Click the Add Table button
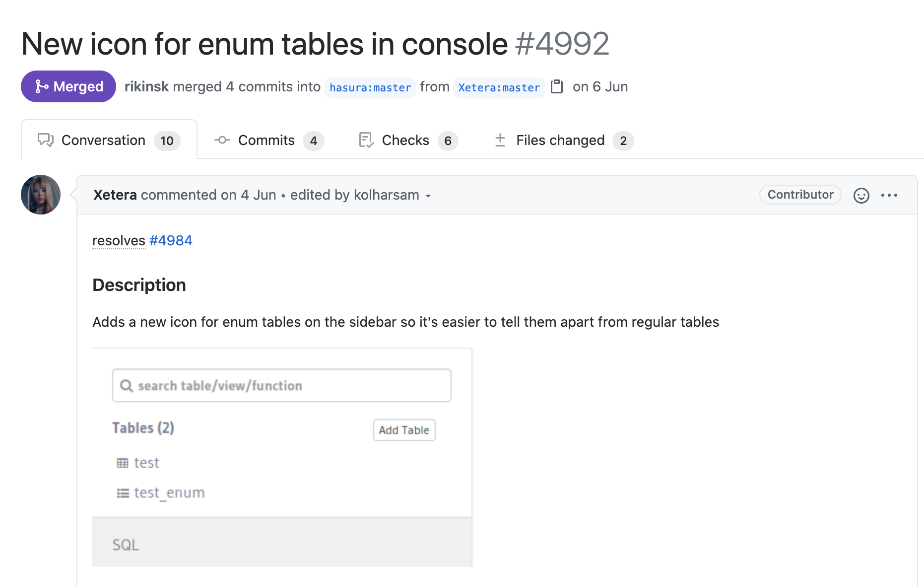 coord(404,430)
